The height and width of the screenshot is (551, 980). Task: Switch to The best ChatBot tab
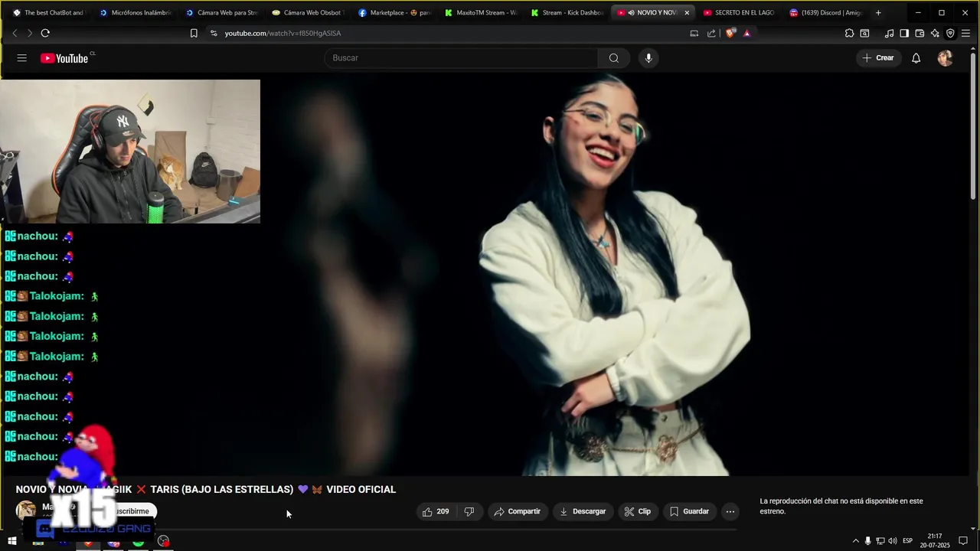click(x=48, y=12)
